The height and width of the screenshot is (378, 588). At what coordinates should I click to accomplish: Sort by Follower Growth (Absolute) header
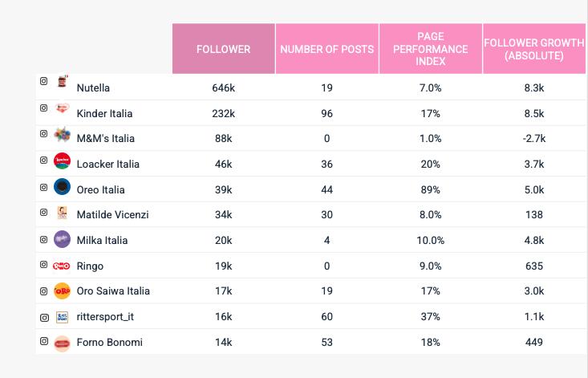pos(534,49)
